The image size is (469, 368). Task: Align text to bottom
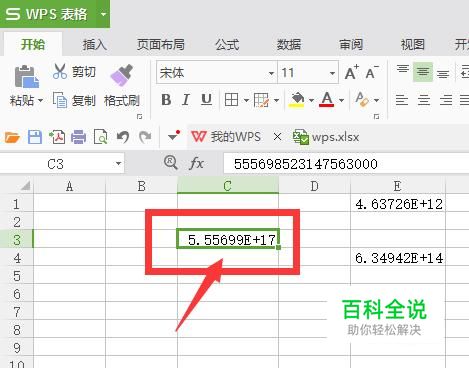coord(443,74)
